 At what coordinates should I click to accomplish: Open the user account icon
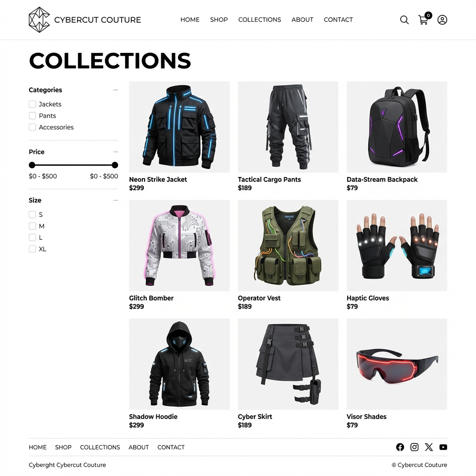[x=442, y=20]
